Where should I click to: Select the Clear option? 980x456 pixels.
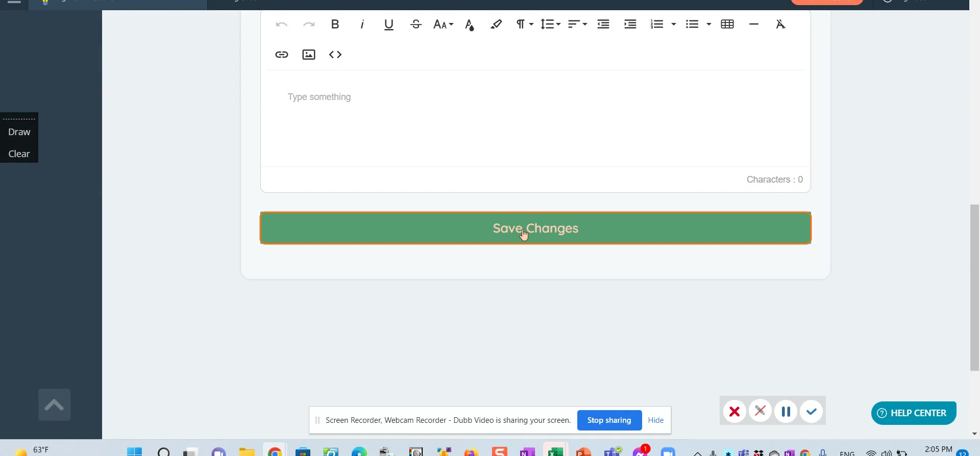(x=19, y=154)
